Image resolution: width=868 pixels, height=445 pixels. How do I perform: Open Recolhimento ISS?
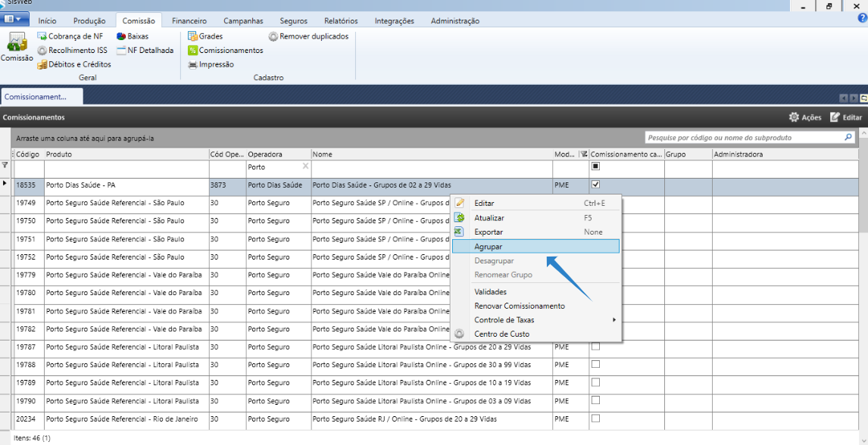pos(72,50)
